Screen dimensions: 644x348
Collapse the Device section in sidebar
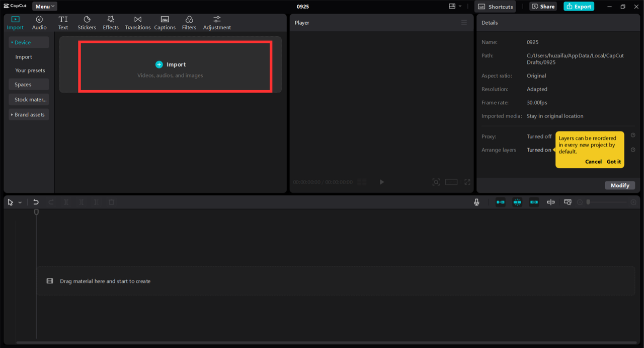click(29, 42)
